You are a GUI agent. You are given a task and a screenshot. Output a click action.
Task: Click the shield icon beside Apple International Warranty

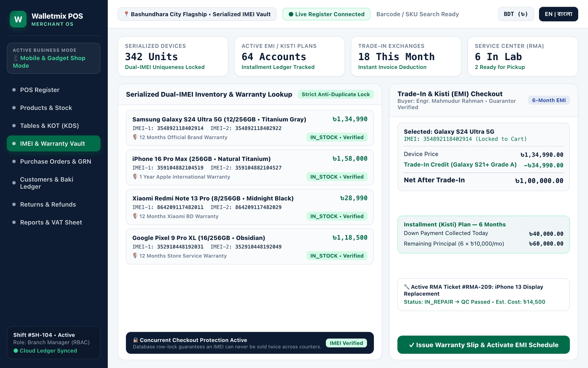point(135,177)
